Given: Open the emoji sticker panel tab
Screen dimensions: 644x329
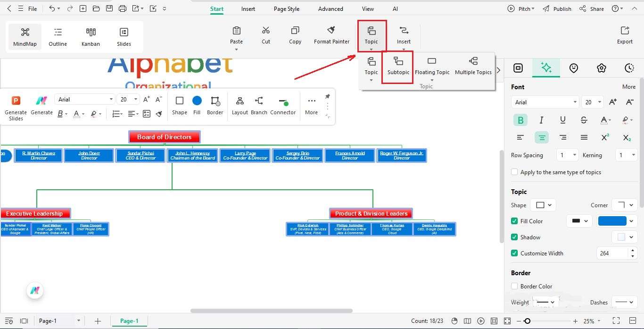Looking at the screenshot, I should tap(573, 68).
